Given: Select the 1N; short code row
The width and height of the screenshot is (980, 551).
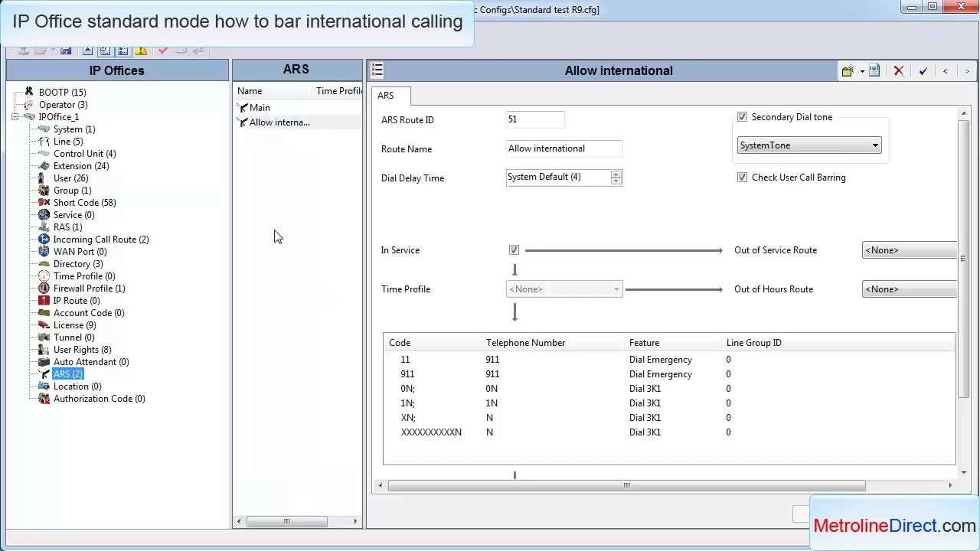Looking at the screenshot, I should (x=669, y=403).
